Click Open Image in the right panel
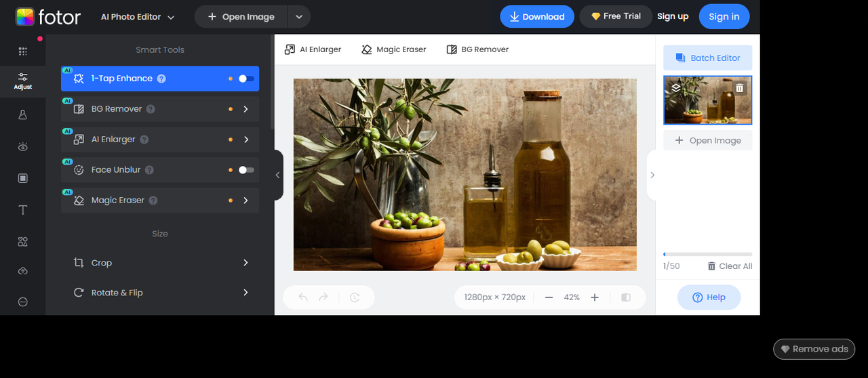868x378 pixels. pos(707,141)
